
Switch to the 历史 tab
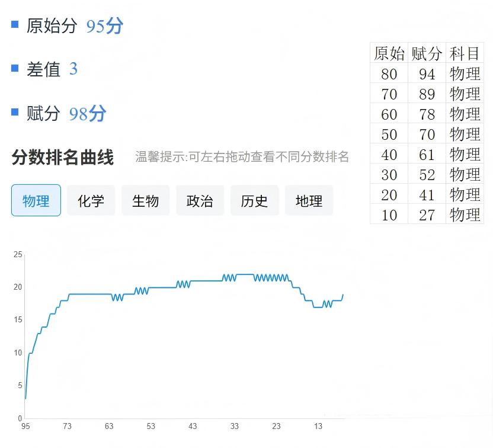click(254, 201)
